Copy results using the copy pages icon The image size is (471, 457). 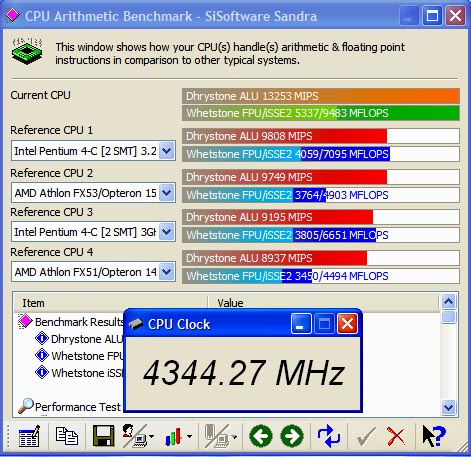tap(67, 436)
